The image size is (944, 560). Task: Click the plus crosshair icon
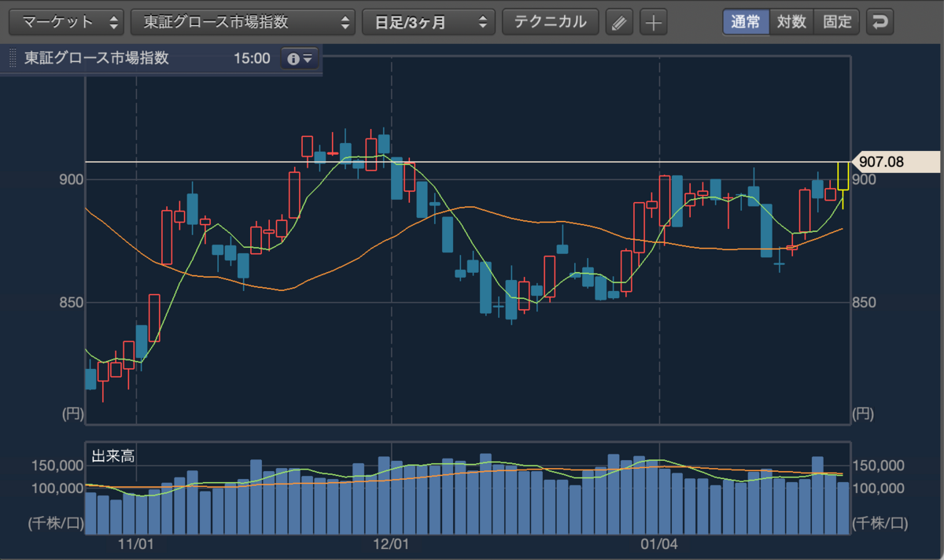tap(654, 22)
